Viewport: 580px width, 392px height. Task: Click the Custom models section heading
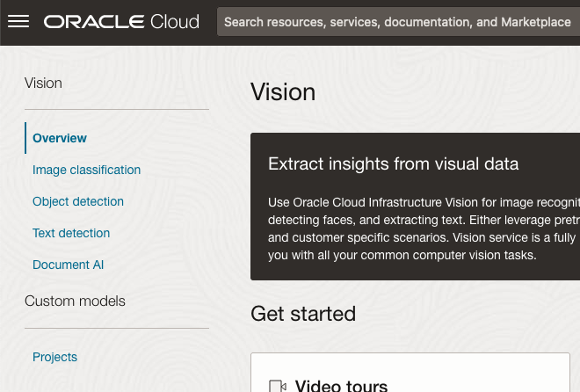pos(75,301)
